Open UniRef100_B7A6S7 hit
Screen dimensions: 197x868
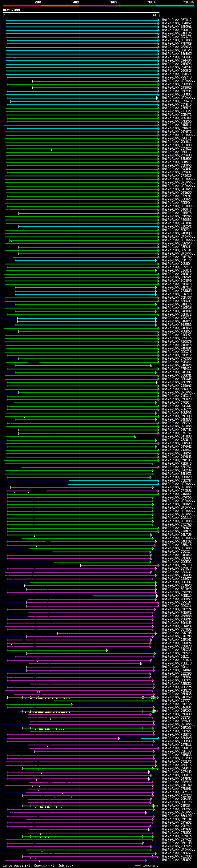pos(177,853)
